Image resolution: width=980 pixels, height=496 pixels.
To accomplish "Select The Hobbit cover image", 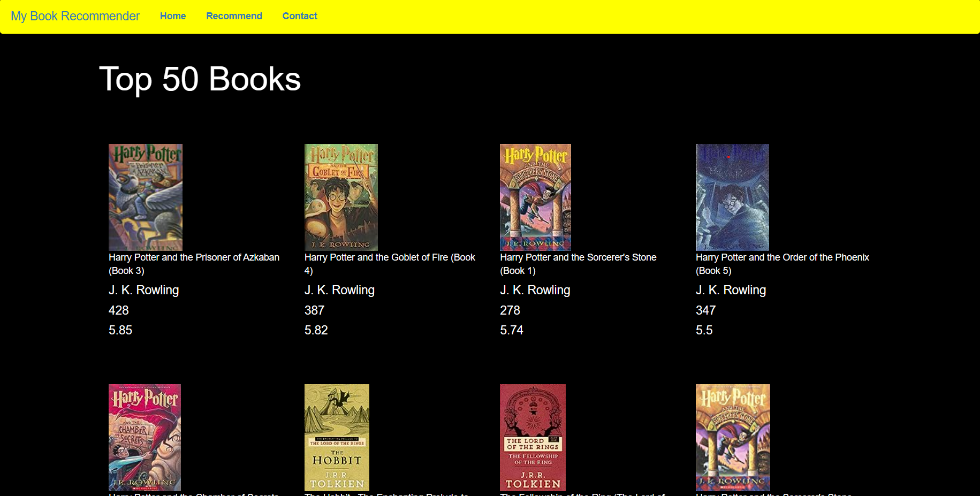I will tap(337, 437).
